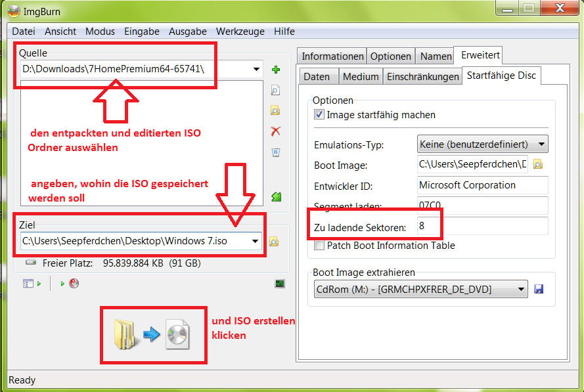
Task: Minimize the ImgBurn window
Action: pyautogui.click(x=507, y=8)
